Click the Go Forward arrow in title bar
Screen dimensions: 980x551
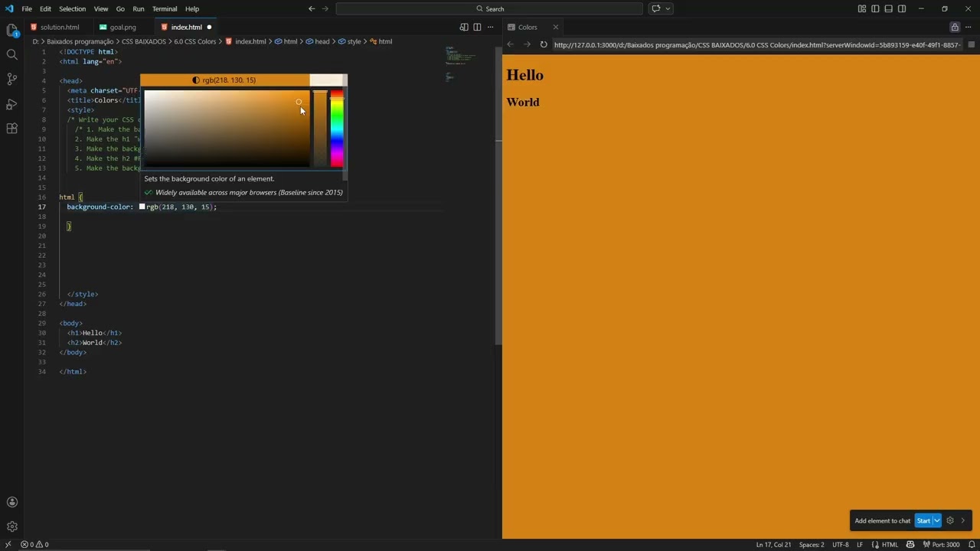pyautogui.click(x=325, y=9)
